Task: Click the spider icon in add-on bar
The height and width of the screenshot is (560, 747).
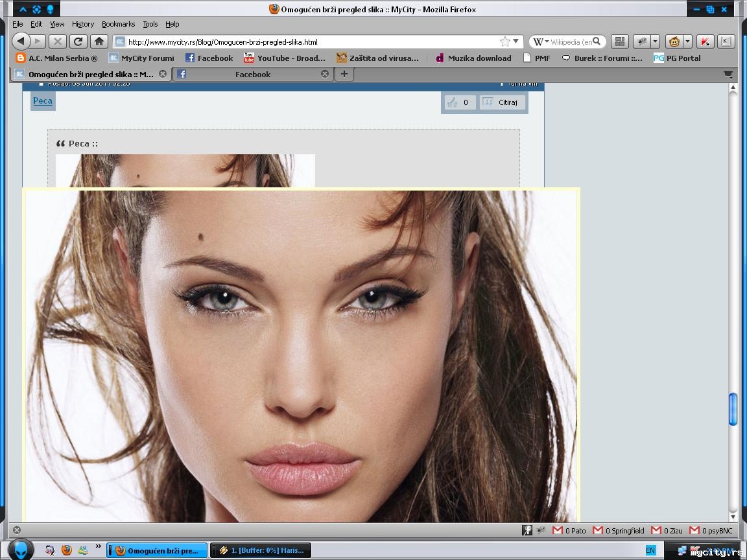Action: pyautogui.click(x=541, y=530)
